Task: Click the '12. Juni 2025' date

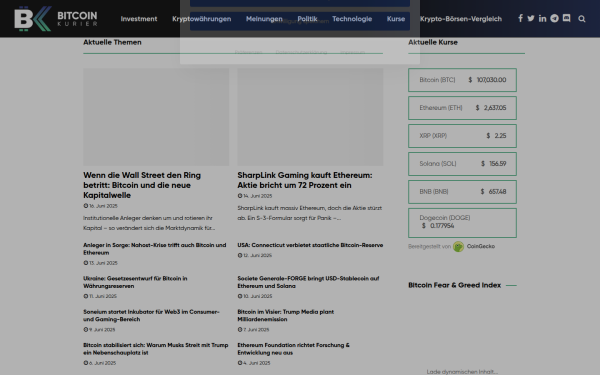Action: point(255,255)
